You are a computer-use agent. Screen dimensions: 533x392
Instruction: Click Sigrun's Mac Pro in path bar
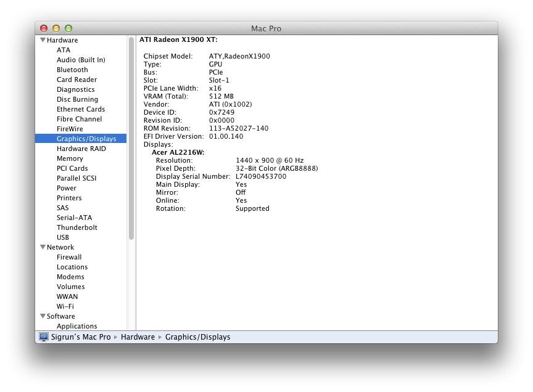[x=81, y=337]
